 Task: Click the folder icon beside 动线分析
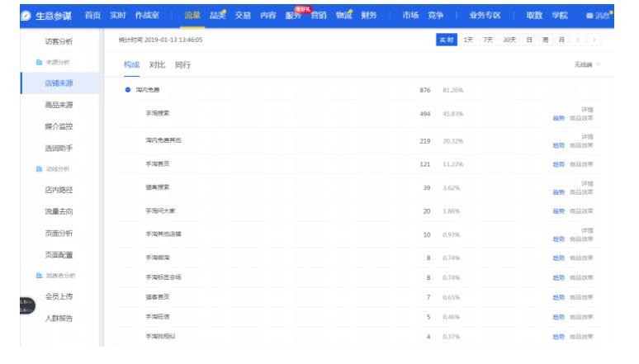(x=39, y=168)
